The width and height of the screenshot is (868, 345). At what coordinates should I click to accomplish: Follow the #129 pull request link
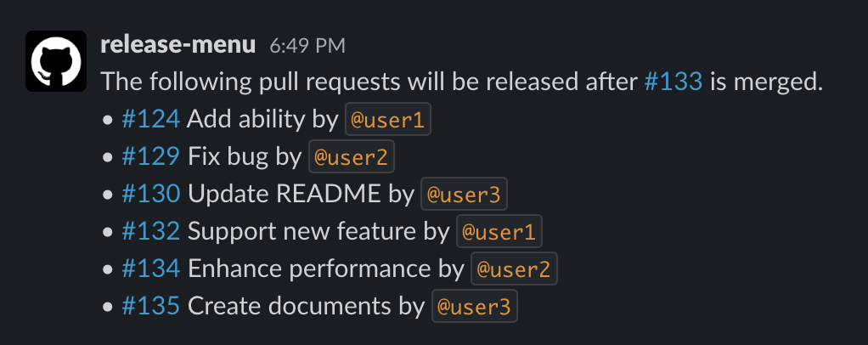point(150,157)
